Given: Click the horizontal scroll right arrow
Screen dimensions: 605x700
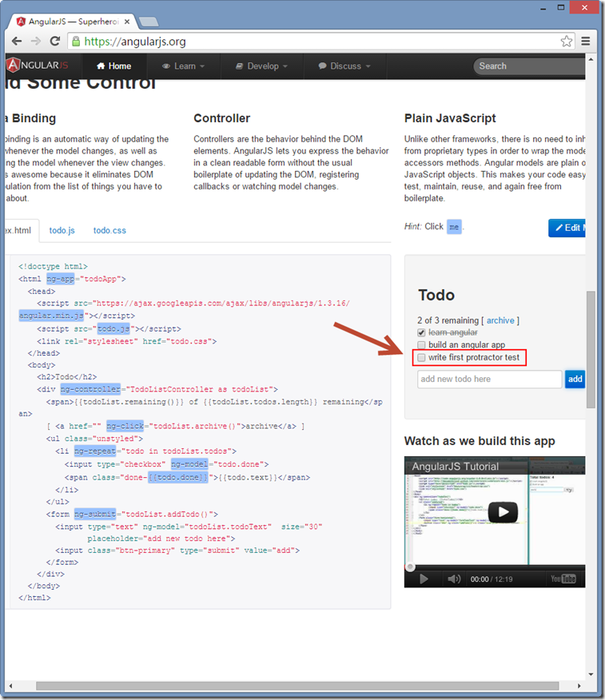Looking at the screenshot, I should coord(579,686).
